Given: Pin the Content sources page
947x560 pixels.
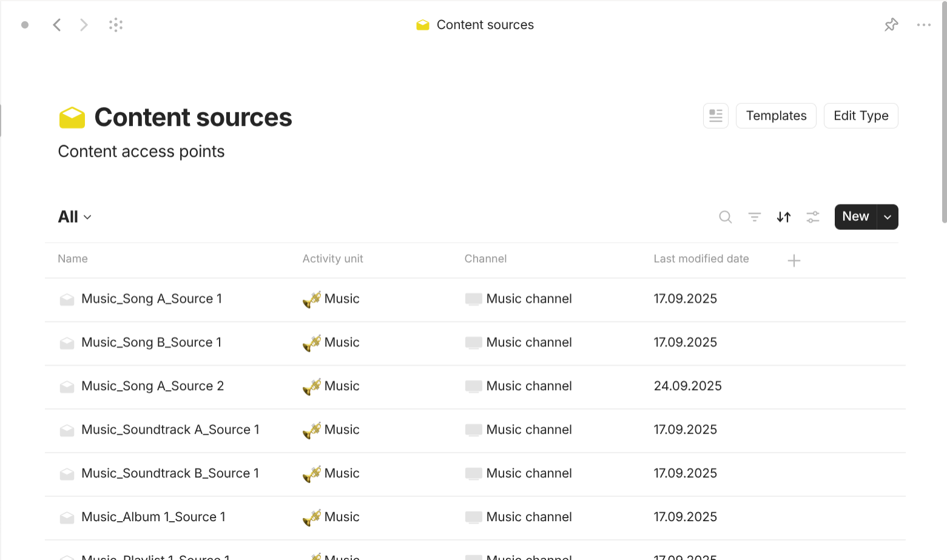Looking at the screenshot, I should (891, 24).
